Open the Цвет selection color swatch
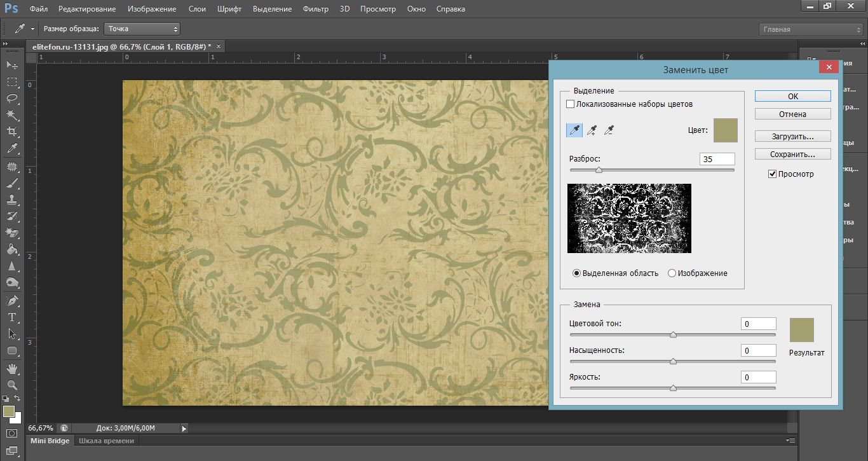This screenshot has width=868, height=461. click(726, 130)
